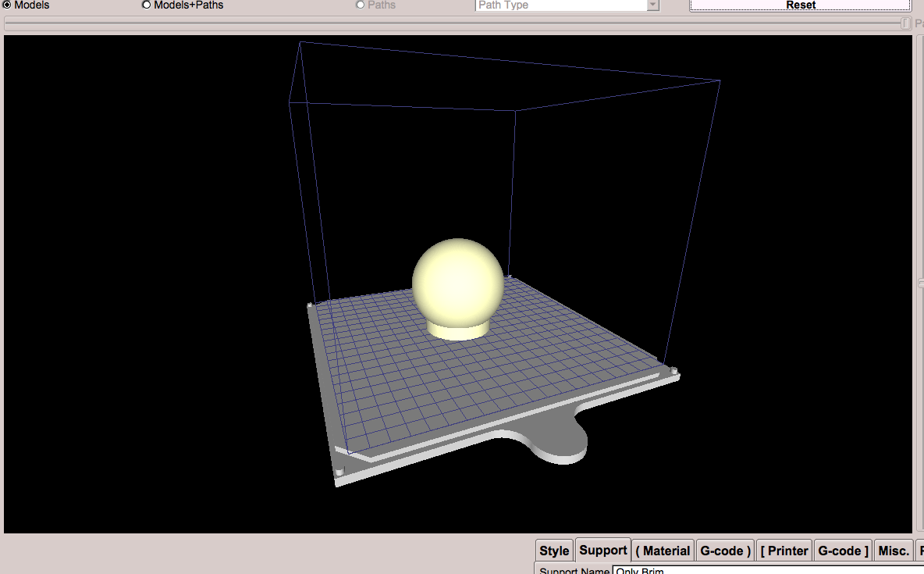Click the vertical slider handle on right edge
Screen dimensions: 924x574
tap(921, 283)
